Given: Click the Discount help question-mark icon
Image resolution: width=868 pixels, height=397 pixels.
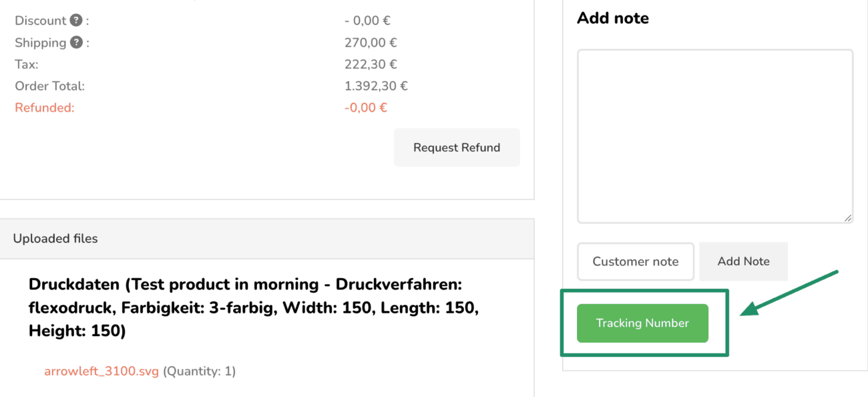Looking at the screenshot, I should 76,21.
